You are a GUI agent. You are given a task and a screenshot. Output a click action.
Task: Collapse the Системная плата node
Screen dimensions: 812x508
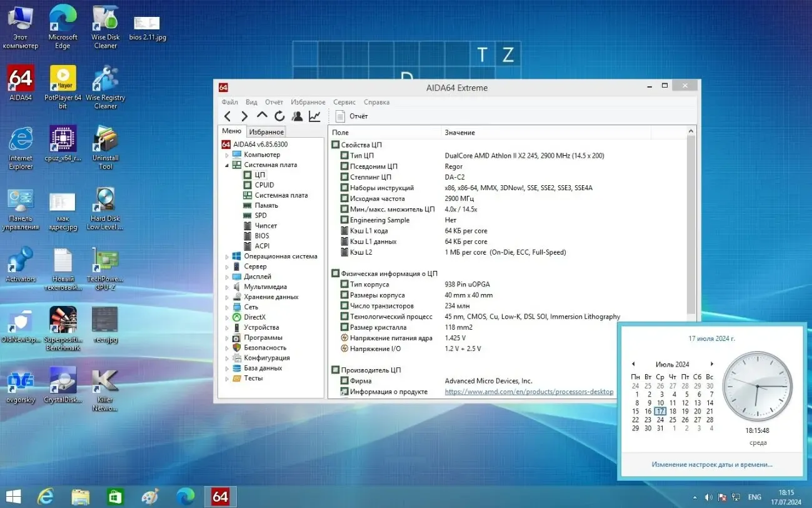[x=228, y=165]
